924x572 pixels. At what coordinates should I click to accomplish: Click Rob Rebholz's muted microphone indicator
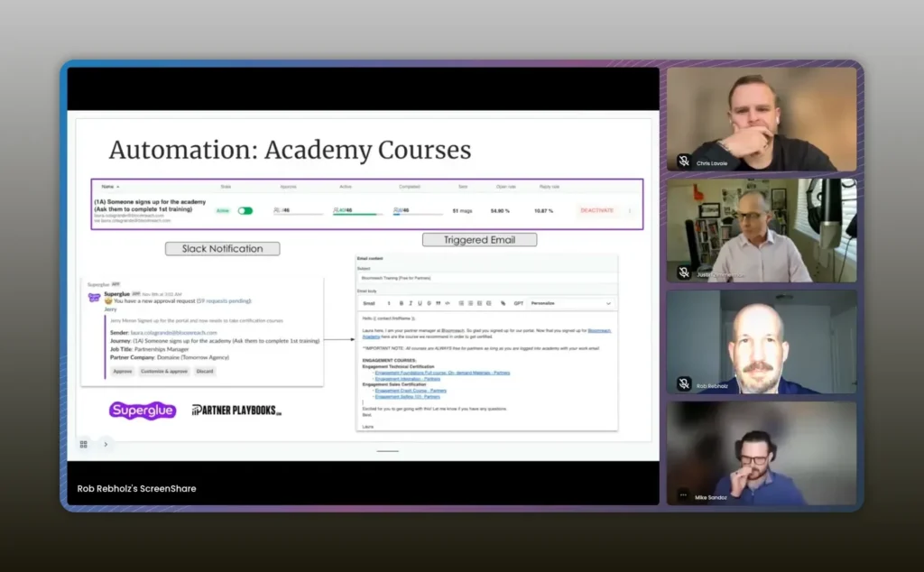pyautogui.click(x=684, y=383)
